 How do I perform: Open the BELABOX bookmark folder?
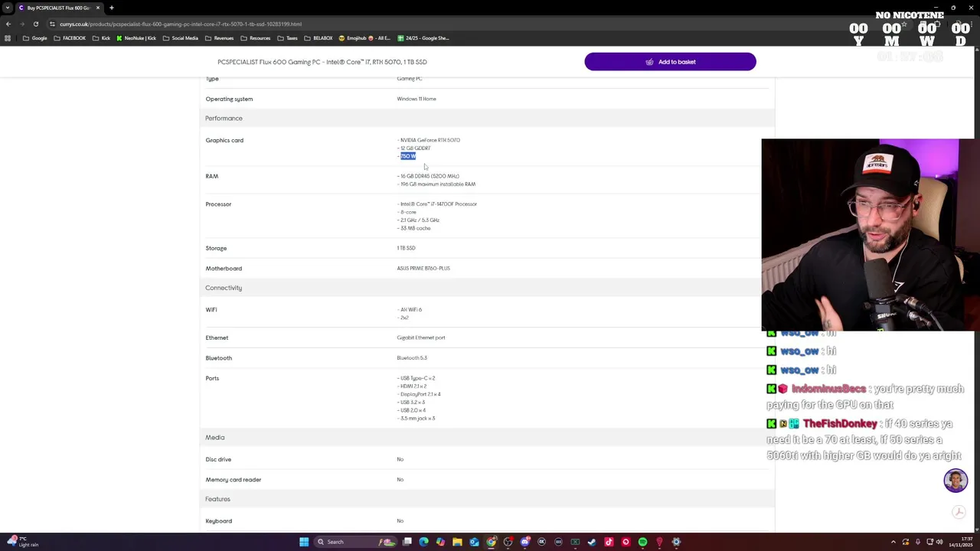point(318,38)
